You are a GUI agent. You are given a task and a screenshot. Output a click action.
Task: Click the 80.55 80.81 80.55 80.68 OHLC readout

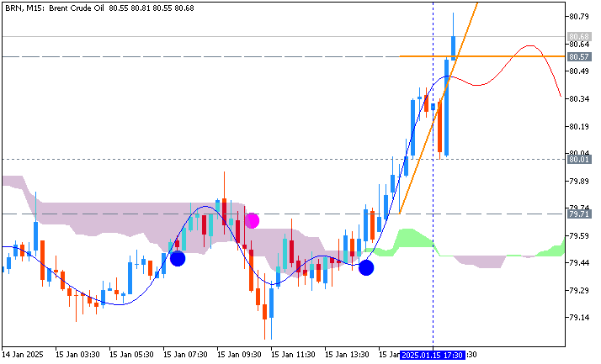coord(152,8)
